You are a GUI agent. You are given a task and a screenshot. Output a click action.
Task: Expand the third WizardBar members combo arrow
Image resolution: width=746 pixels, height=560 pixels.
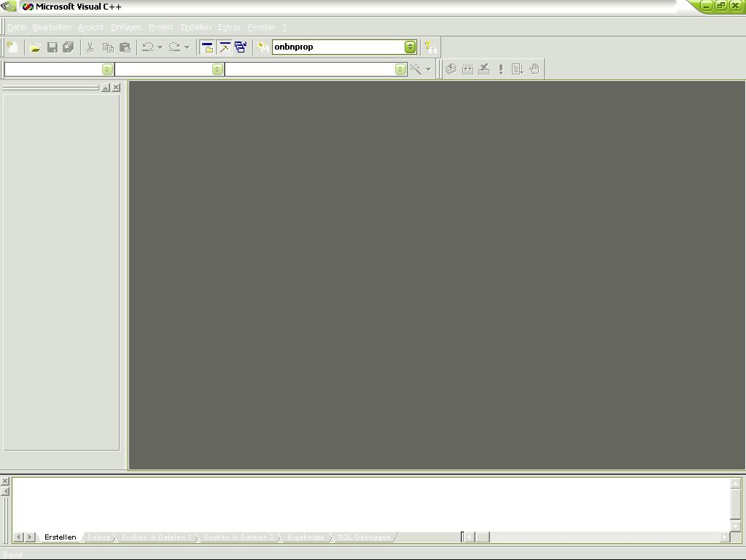pyautogui.click(x=400, y=69)
